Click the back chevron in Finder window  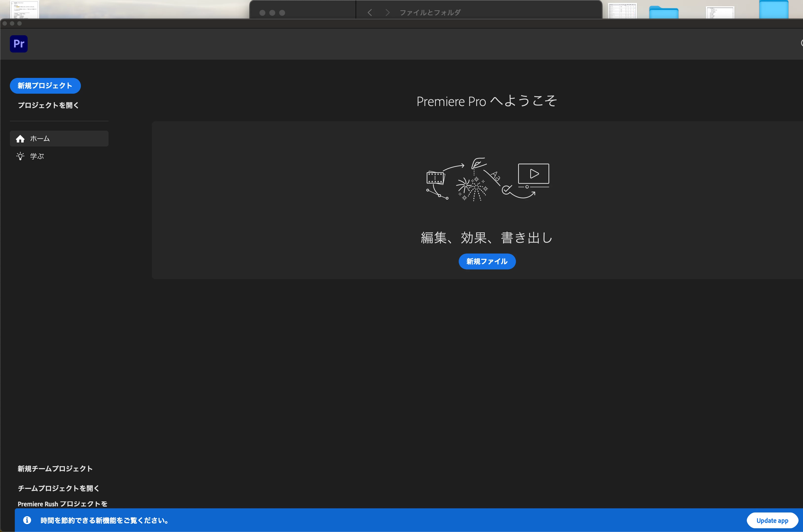pyautogui.click(x=370, y=13)
